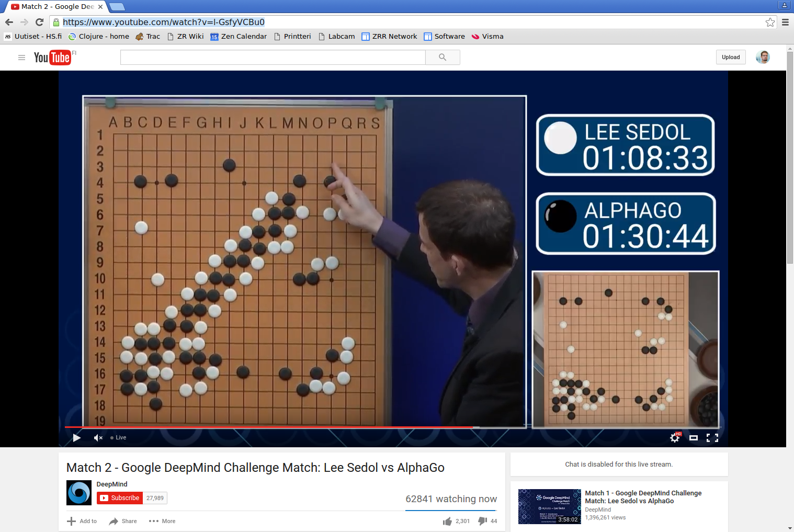Go back to the previous page

point(9,22)
